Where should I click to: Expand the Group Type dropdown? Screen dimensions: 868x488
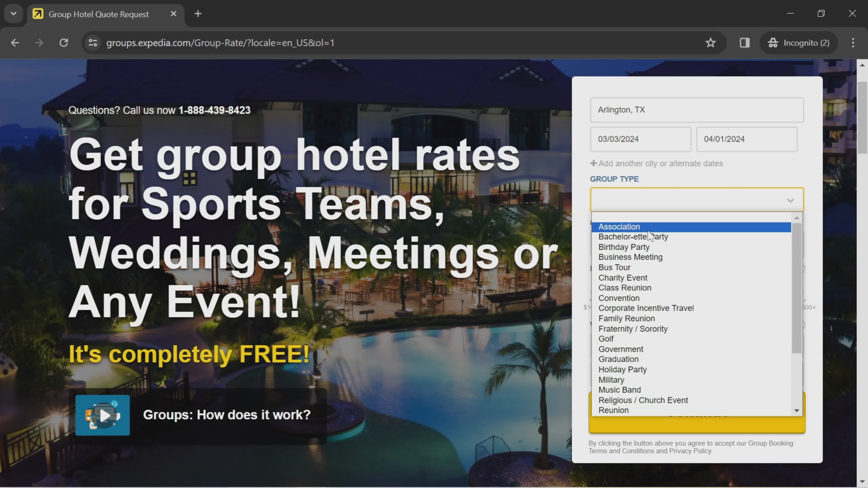click(696, 200)
